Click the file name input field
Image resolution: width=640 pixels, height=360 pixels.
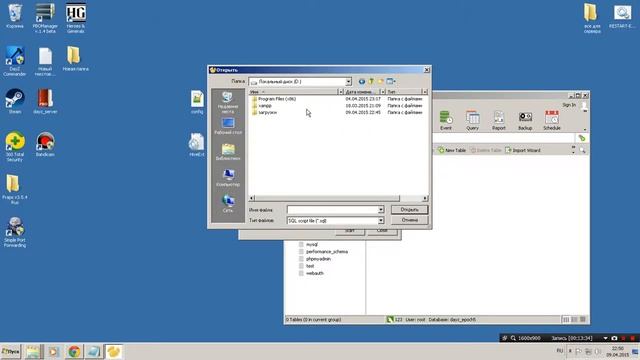click(x=332, y=210)
